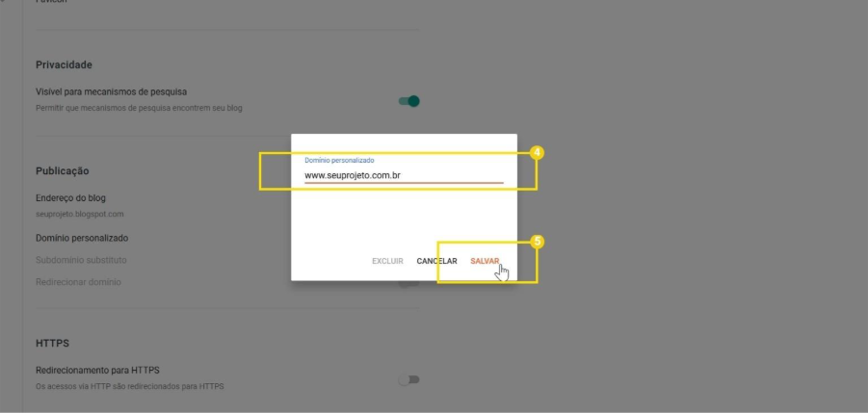This screenshot has height=413, width=868.
Task: Click the yellow step 5 badge
Action: tap(538, 242)
